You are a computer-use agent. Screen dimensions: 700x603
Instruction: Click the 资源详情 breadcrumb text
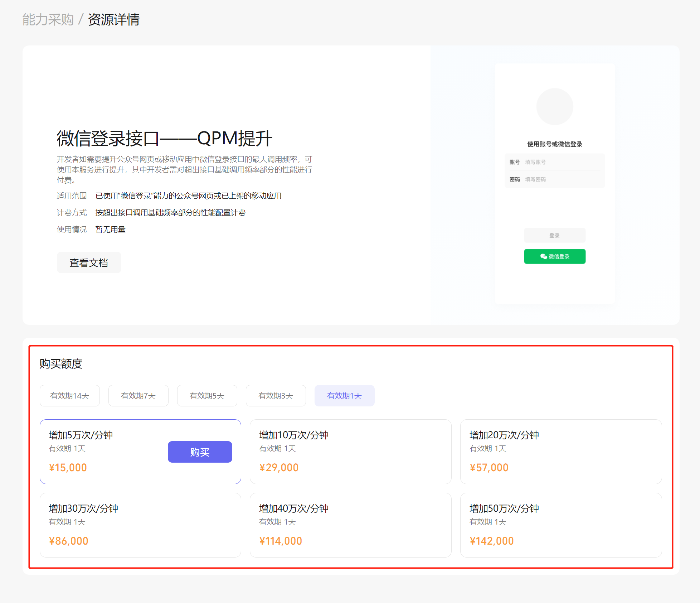tap(114, 19)
